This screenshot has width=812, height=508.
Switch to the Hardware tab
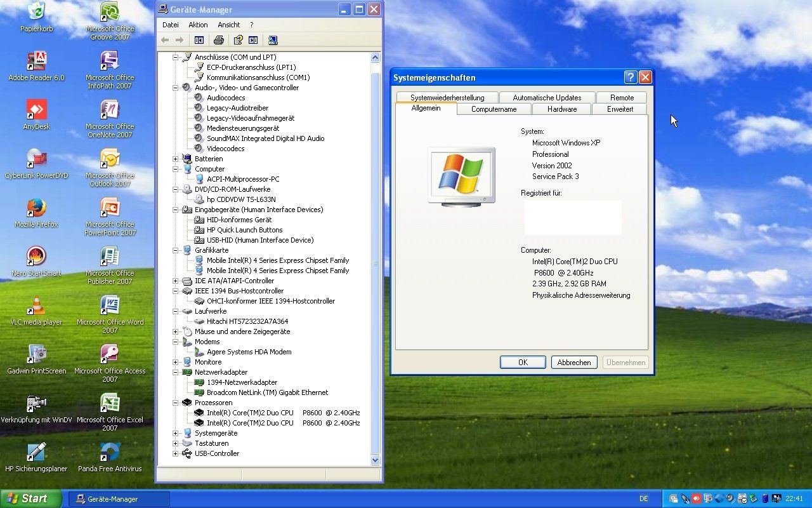coord(562,109)
